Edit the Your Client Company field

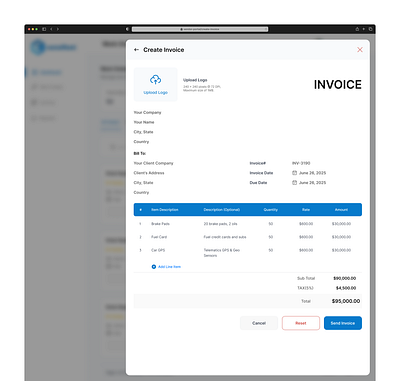pos(153,163)
